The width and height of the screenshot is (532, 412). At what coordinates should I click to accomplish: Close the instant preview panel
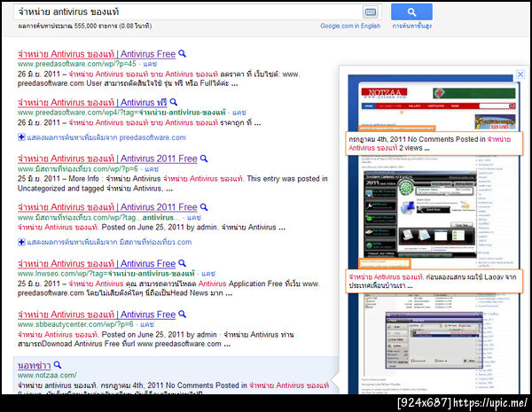520,74
